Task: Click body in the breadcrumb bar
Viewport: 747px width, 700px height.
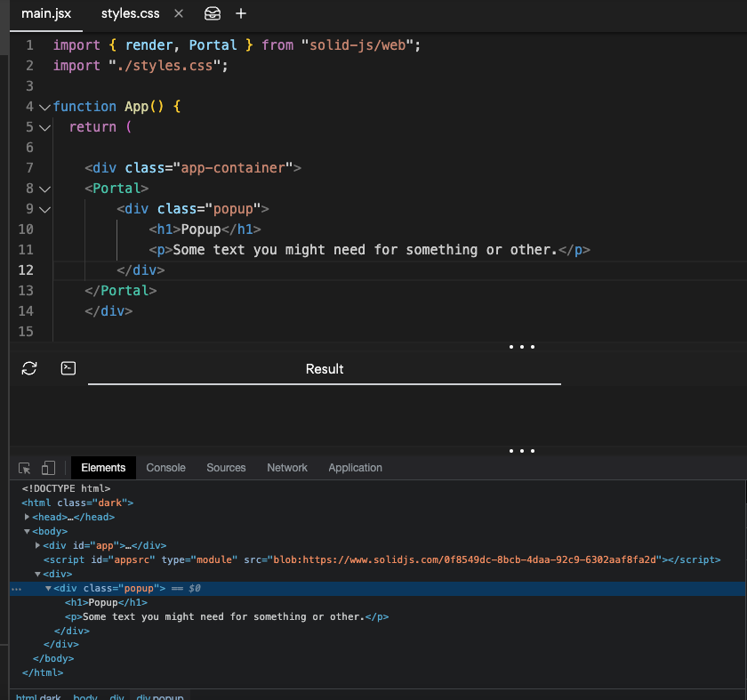Action: pyautogui.click(x=85, y=696)
